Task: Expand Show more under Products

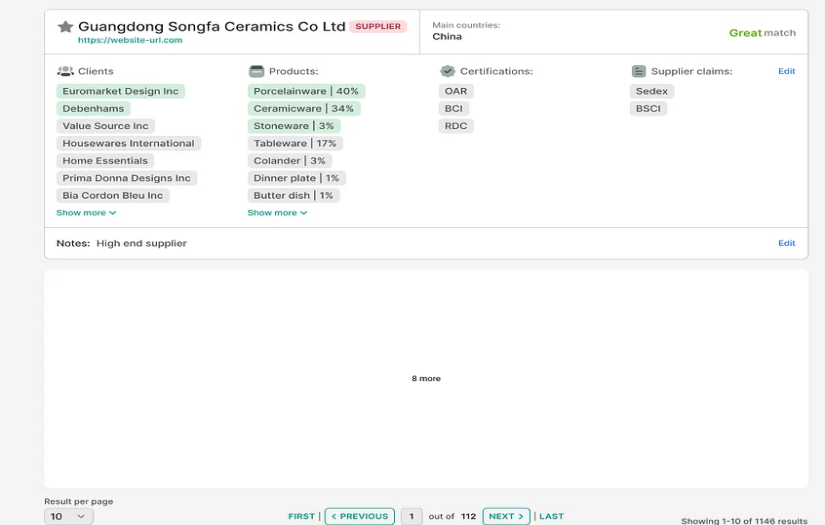Action: (277, 213)
